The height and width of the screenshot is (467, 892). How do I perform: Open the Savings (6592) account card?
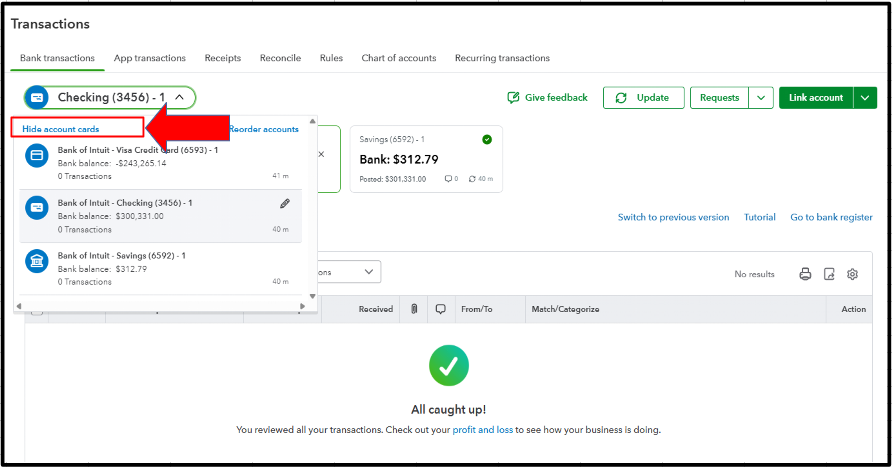point(426,159)
